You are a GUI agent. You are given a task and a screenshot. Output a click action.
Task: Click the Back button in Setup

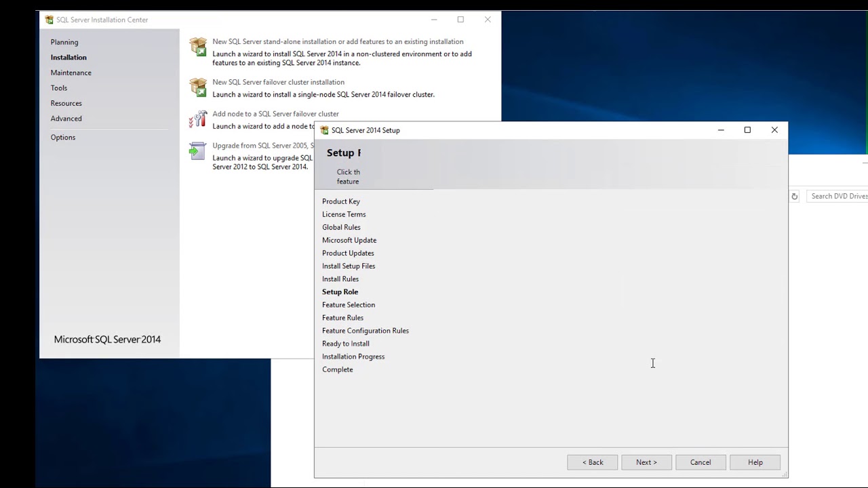click(593, 462)
